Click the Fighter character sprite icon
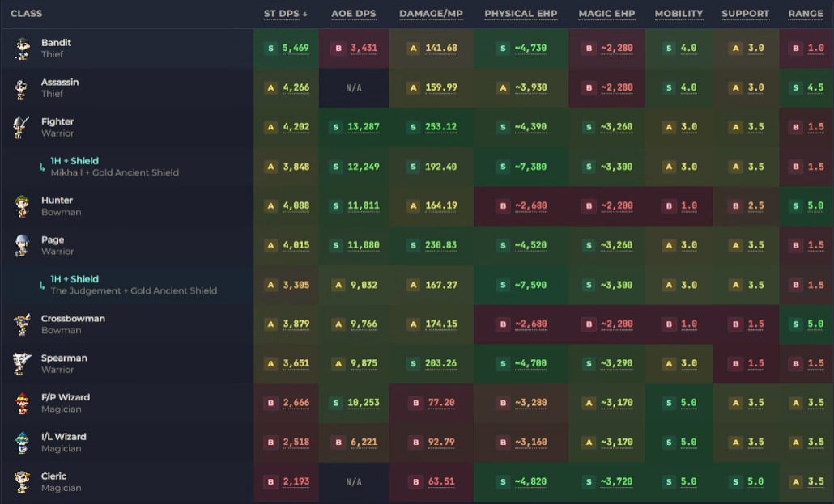The image size is (834, 504). 21,128
